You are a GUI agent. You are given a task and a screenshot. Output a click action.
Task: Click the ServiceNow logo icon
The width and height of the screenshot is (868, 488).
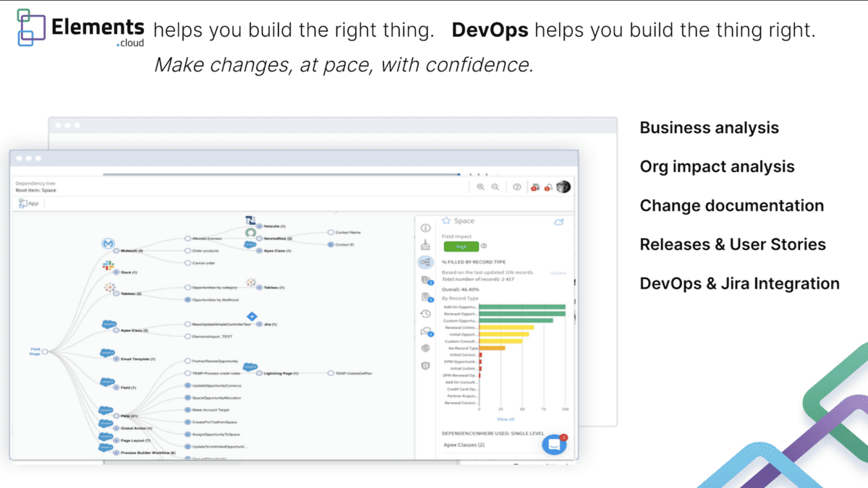(251, 233)
